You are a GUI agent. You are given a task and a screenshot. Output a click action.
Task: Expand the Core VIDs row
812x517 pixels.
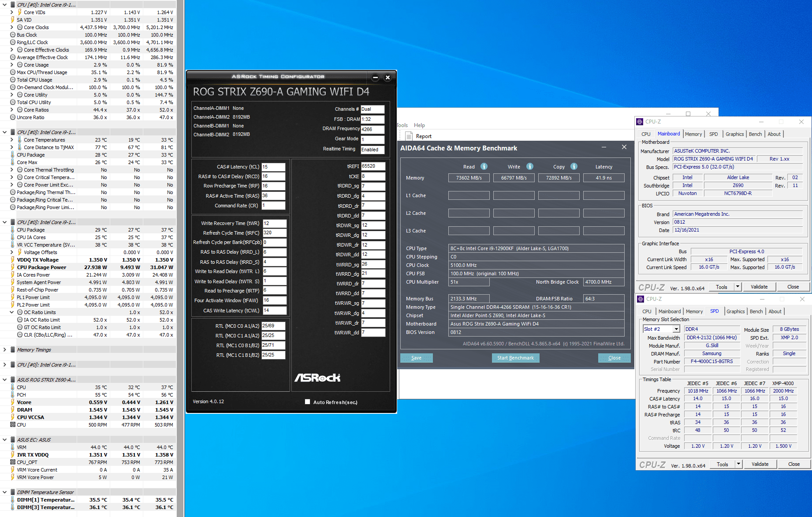[12, 12]
